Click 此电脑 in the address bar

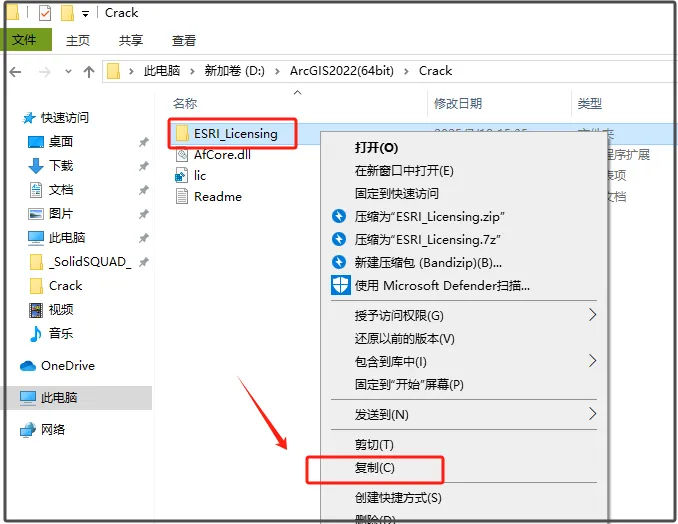pos(162,71)
